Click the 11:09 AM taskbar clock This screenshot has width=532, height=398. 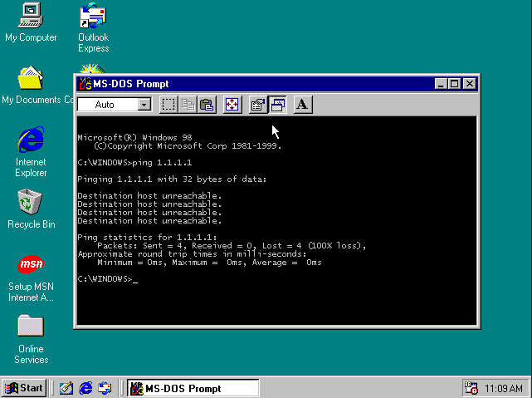(x=504, y=388)
